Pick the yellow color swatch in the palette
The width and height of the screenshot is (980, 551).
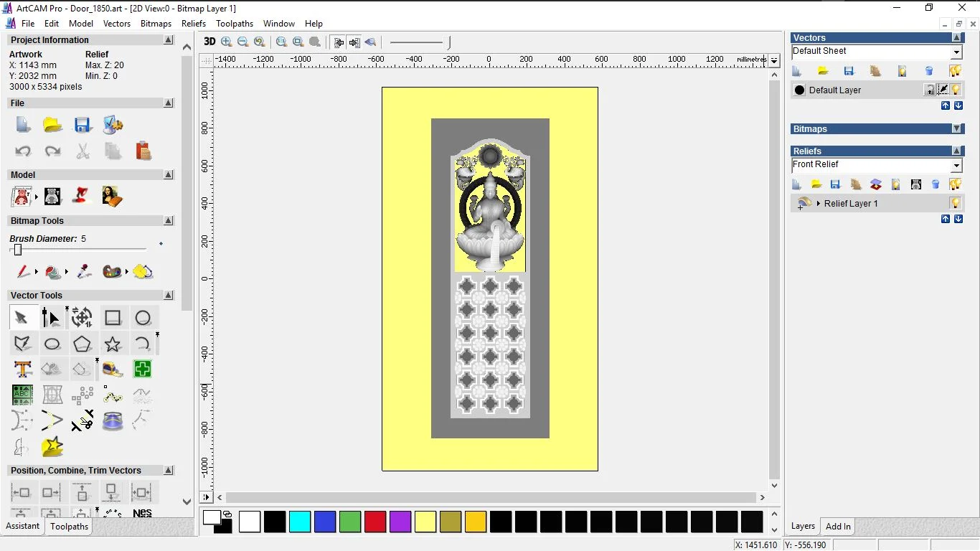click(x=425, y=522)
